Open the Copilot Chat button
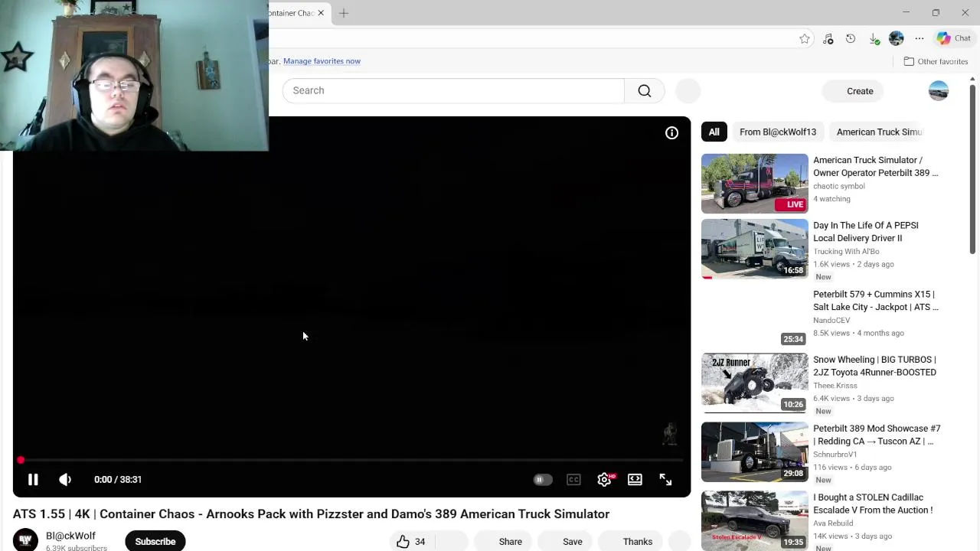 coord(954,38)
